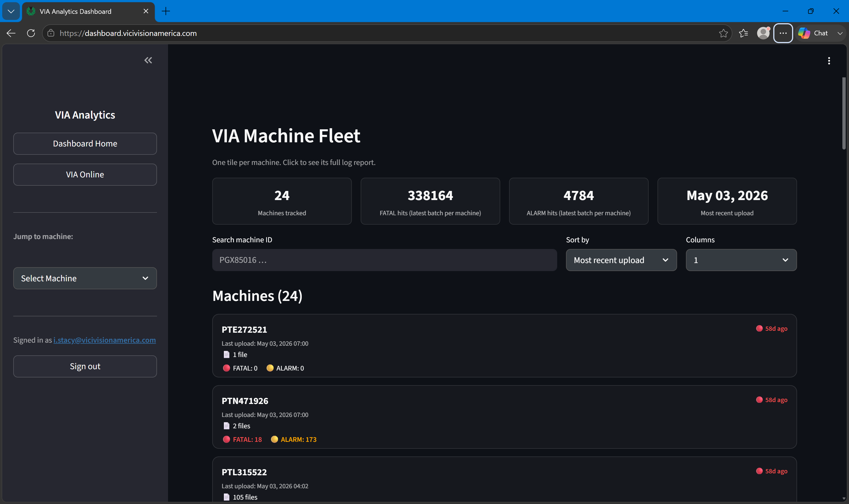The height and width of the screenshot is (504, 849).
Task: Click 105 files on PTL315522 tile
Action: [245, 497]
